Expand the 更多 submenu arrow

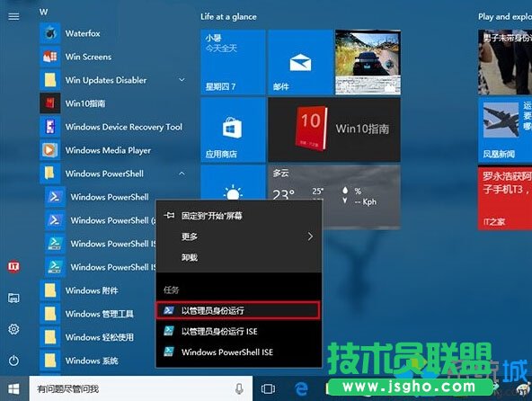click(310, 236)
